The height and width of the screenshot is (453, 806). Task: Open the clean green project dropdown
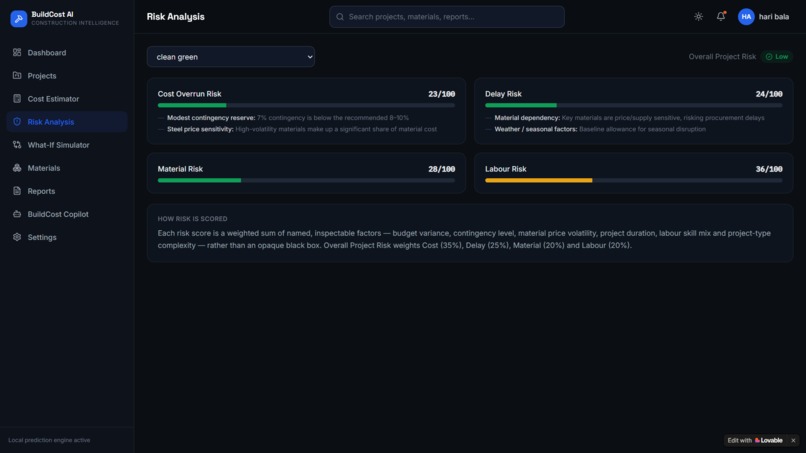tap(231, 57)
